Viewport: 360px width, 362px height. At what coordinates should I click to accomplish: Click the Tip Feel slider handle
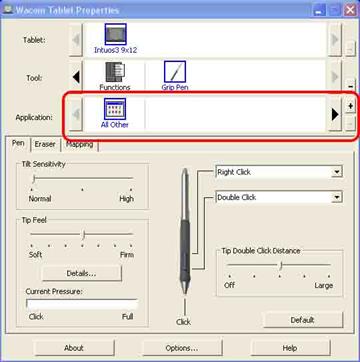tap(83, 234)
